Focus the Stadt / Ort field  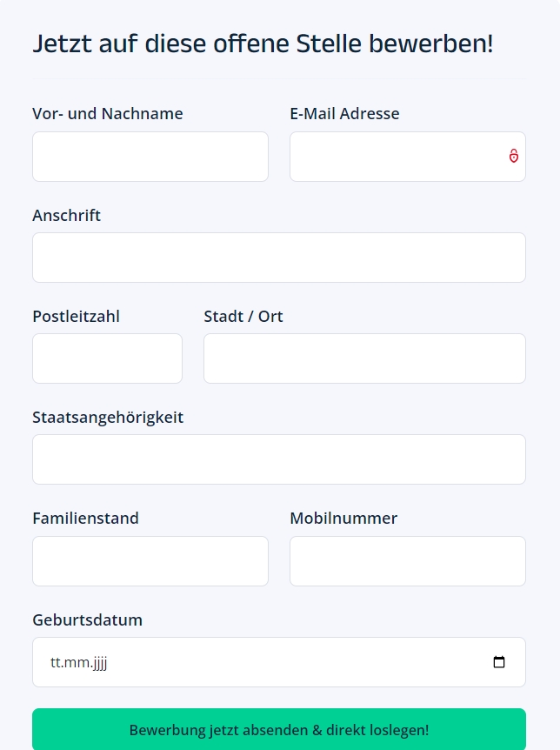[364, 358]
